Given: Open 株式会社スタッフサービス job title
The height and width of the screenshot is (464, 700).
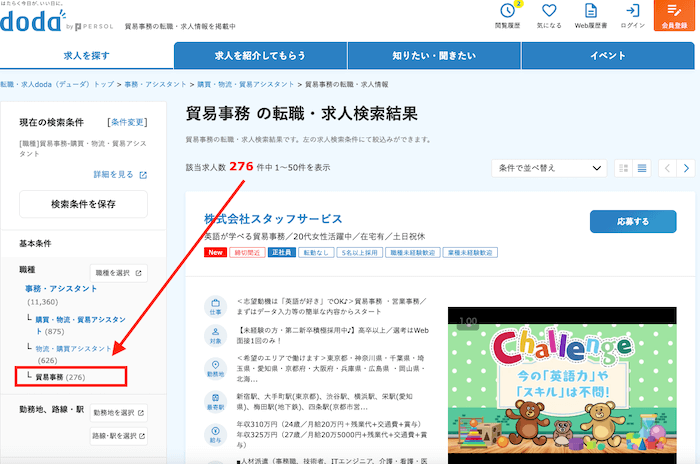Looking at the screenshot, I should click(x=273, y=219).
